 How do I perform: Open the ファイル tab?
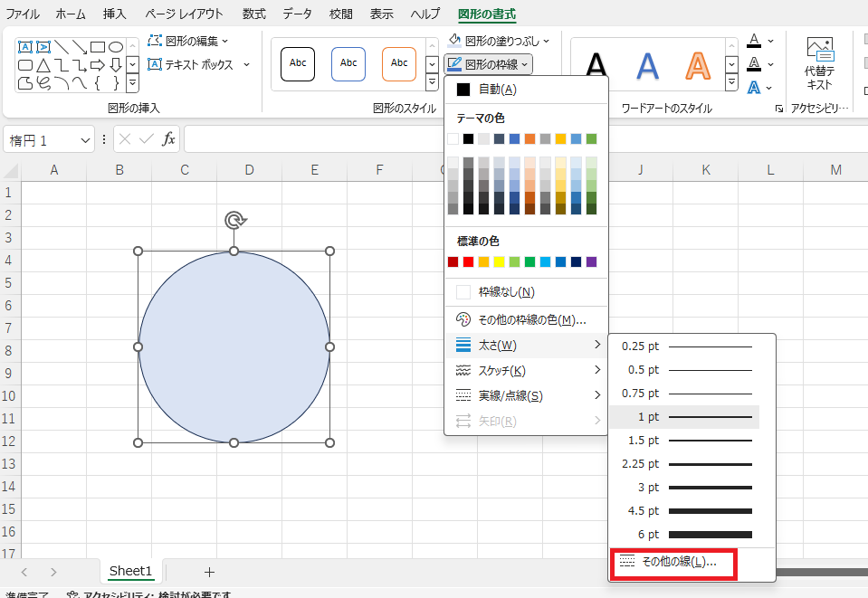tap(23, 14)
